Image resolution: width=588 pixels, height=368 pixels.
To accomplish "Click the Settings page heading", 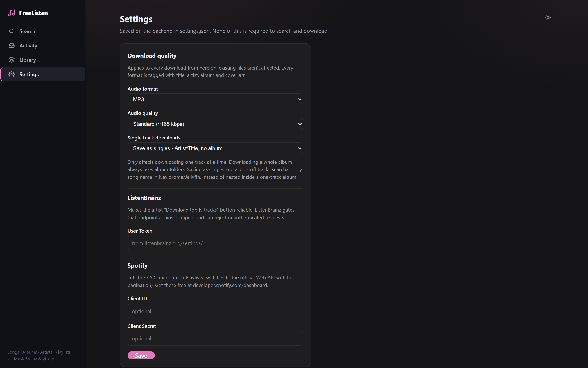I will (136, 19).
